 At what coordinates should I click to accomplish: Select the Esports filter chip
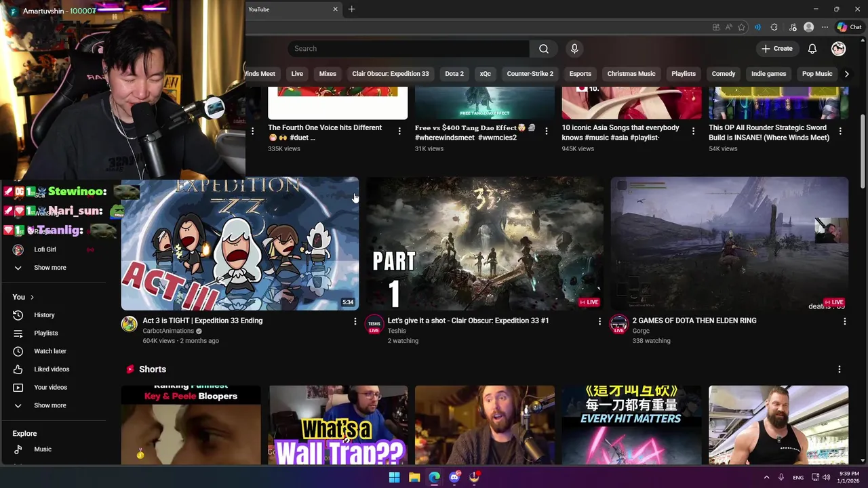click(580, 74)
